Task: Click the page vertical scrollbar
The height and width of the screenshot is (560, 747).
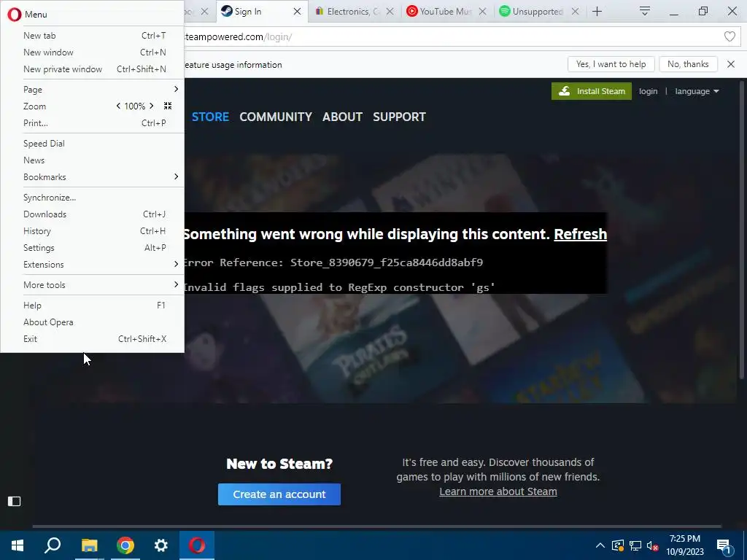Action: click(x=741, y=228)
